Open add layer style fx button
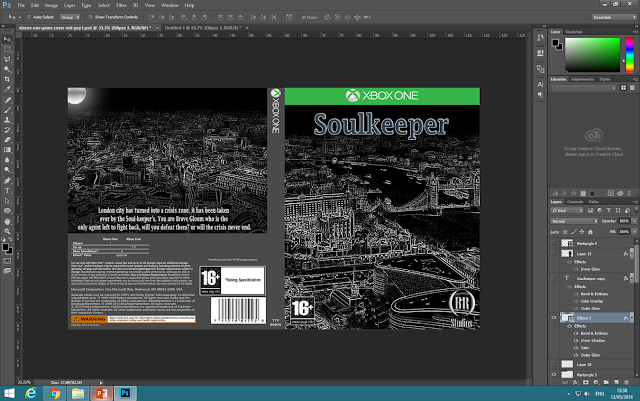The height and width of the screenshot is (401, 640). tap(576, 383)
